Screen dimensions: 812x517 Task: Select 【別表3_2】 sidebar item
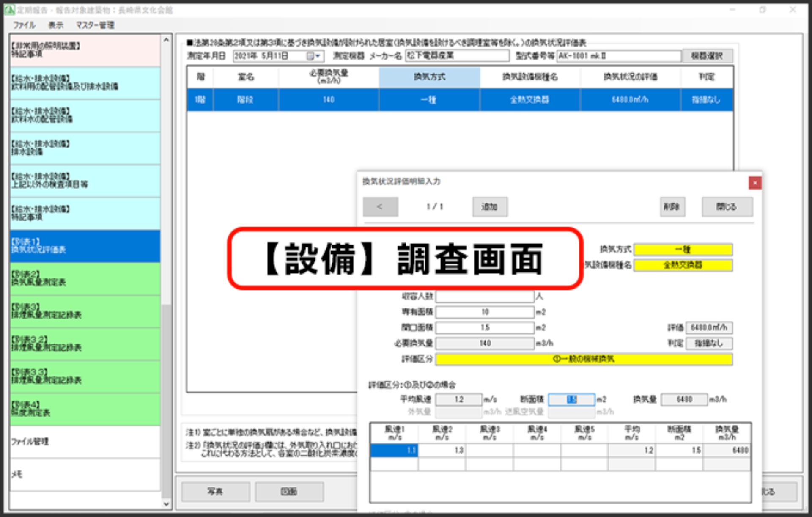tap(85, 344)
